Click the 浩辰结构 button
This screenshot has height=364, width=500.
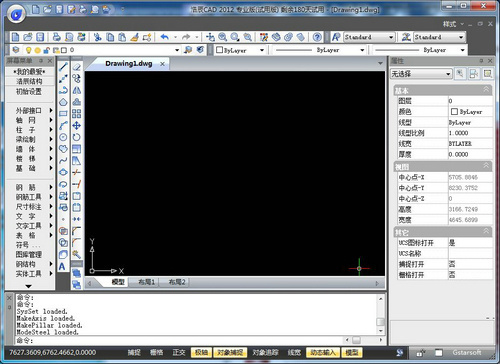[29, 81]
